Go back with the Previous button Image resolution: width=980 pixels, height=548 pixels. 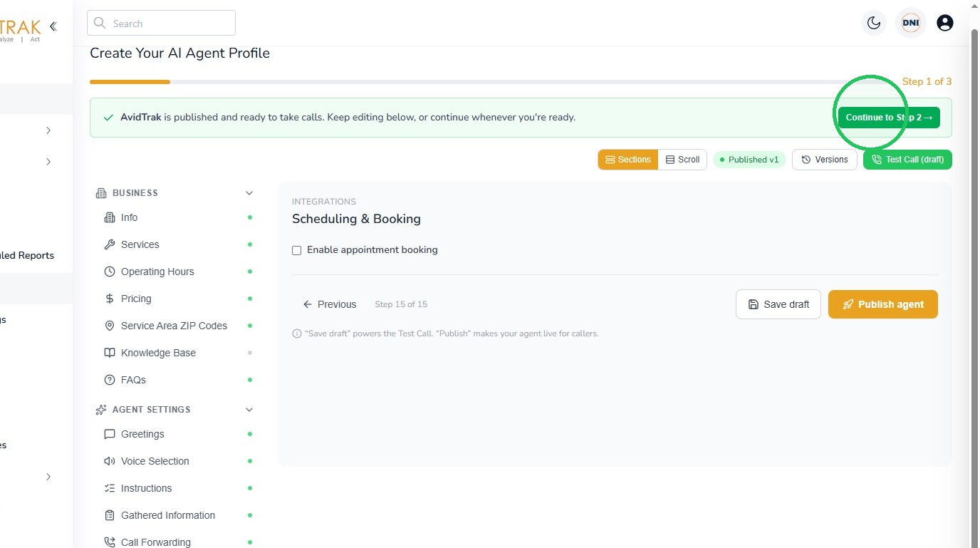click(330, 304)
